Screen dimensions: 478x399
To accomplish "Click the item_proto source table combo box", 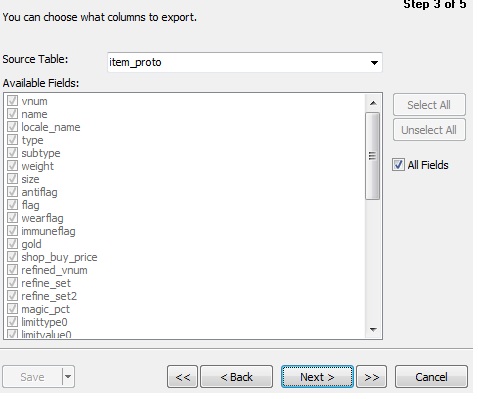I will 245,62.
